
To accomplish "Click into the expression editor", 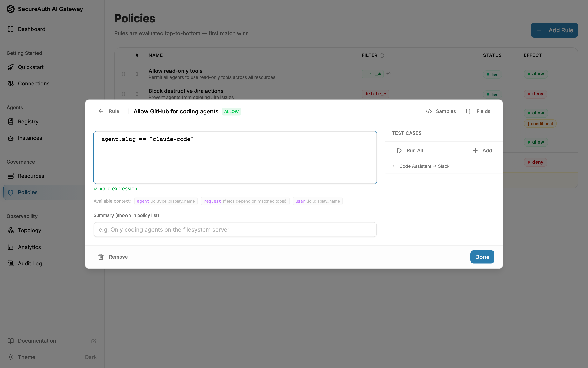I will click(x=235, y=157).
